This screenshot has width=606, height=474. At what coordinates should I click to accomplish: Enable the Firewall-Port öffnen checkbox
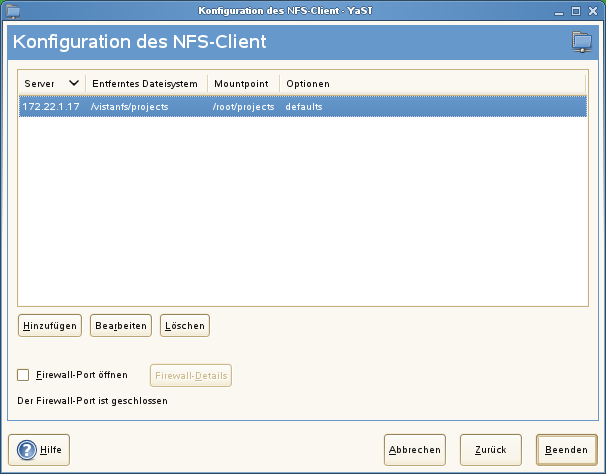[x=23, y=375]
